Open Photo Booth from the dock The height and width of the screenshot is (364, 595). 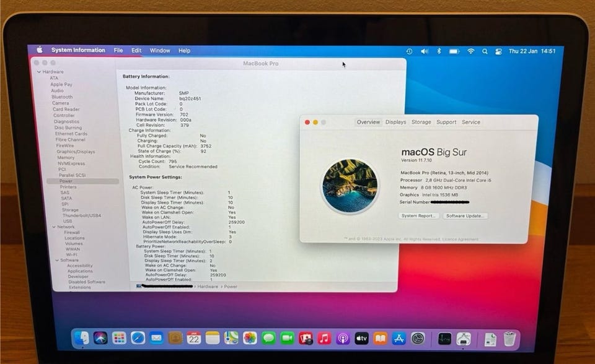[306, 338]
